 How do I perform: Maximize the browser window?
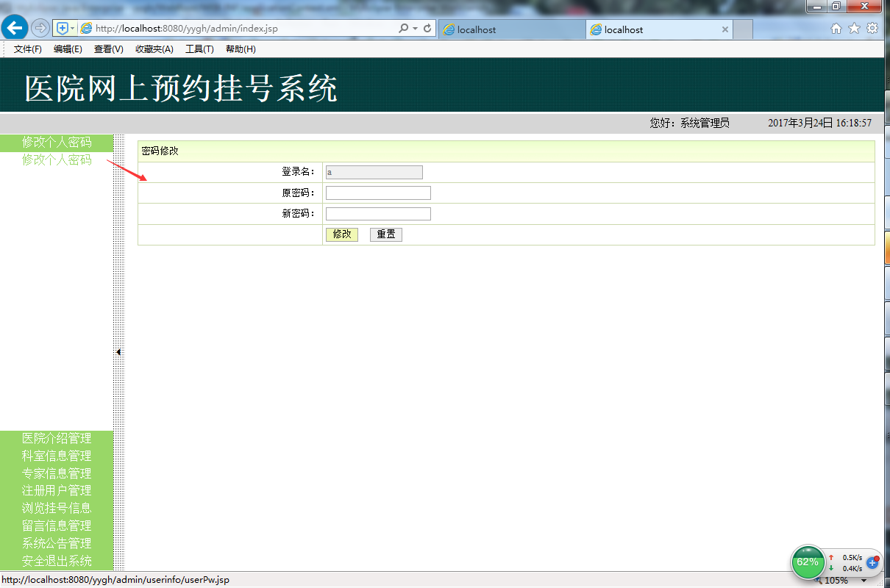tap(836, 7)
